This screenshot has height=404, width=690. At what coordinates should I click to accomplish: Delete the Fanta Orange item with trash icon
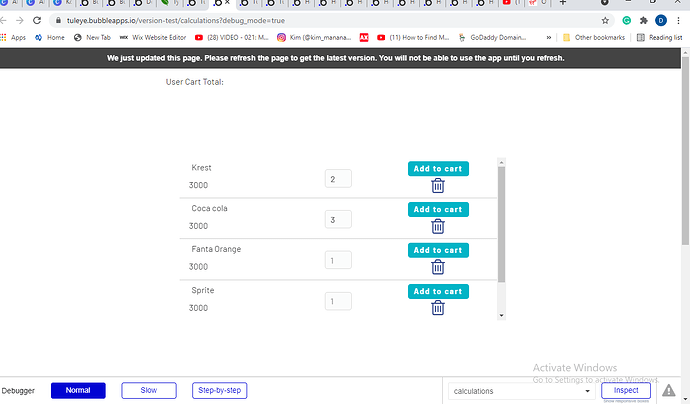pos(437,267)
